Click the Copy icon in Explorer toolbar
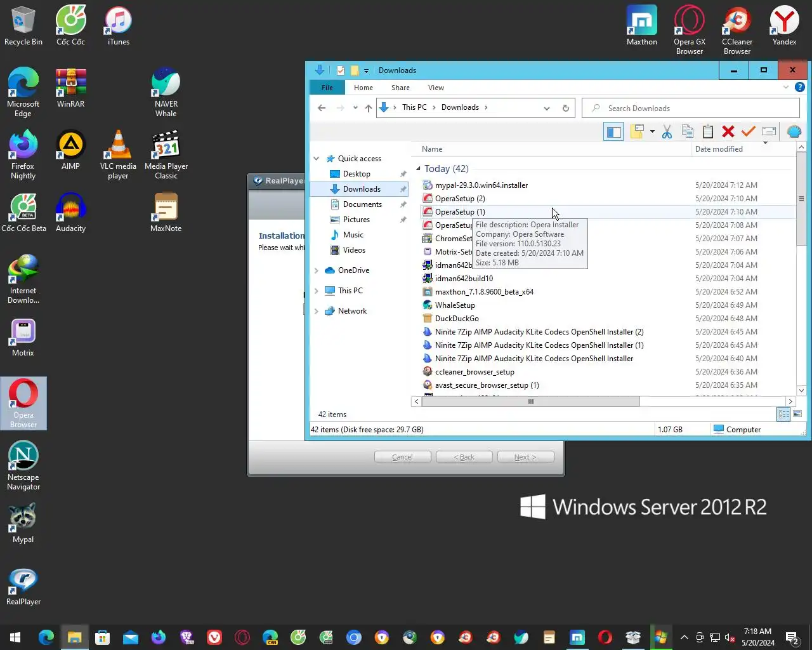This screenshot has width=812, height=650. pyautogui.click(x=687, y=131)
